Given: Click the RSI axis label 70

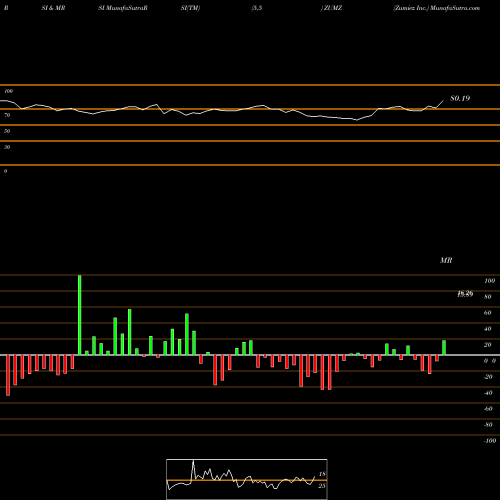Looking at the screenshot, I should 7,115.
